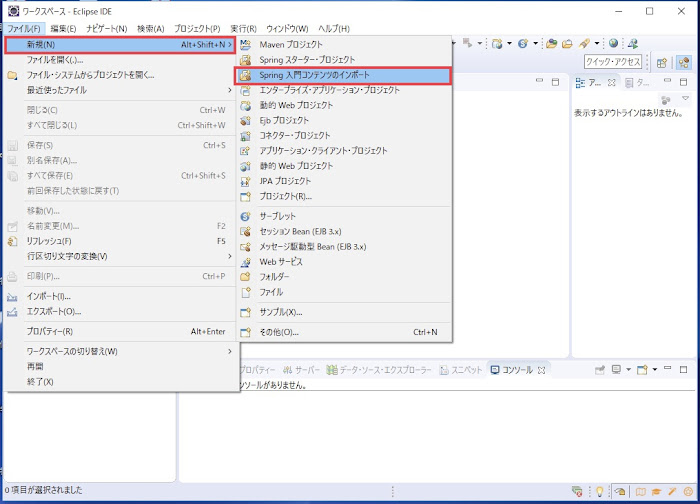The height and width of the screenshot is (504, 700).
Task: Click the open type folder toolbar icon
Action: 552,43
